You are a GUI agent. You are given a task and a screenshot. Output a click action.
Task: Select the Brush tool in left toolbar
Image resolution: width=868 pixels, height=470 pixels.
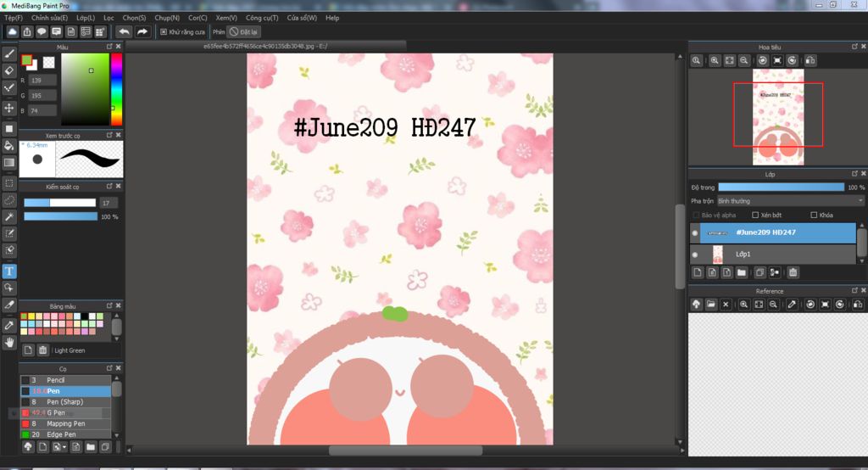[8, 53]
